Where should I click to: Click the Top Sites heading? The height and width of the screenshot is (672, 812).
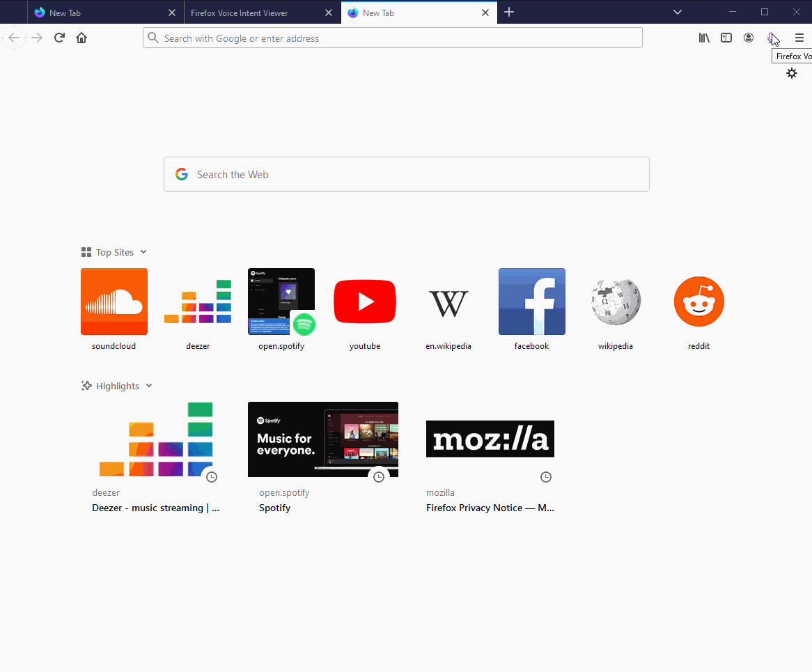coord(114,252)
